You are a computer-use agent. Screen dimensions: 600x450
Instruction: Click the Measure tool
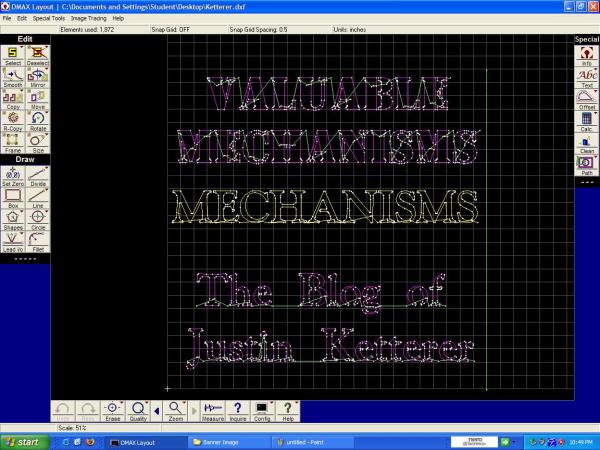coord(211,411)
